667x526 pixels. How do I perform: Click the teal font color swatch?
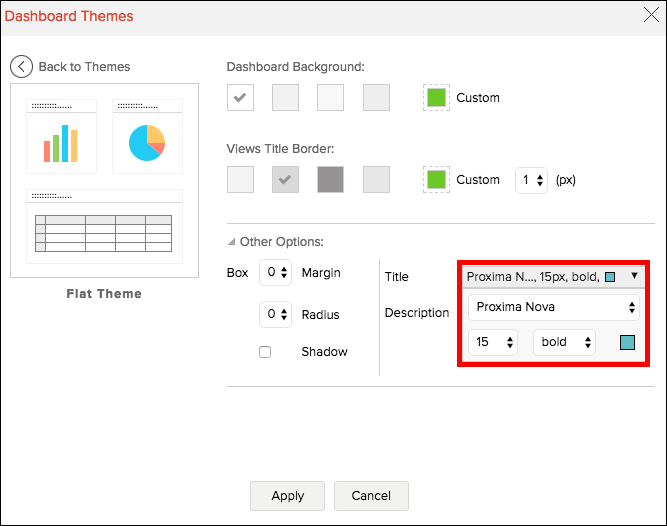[x=627, y=342]
